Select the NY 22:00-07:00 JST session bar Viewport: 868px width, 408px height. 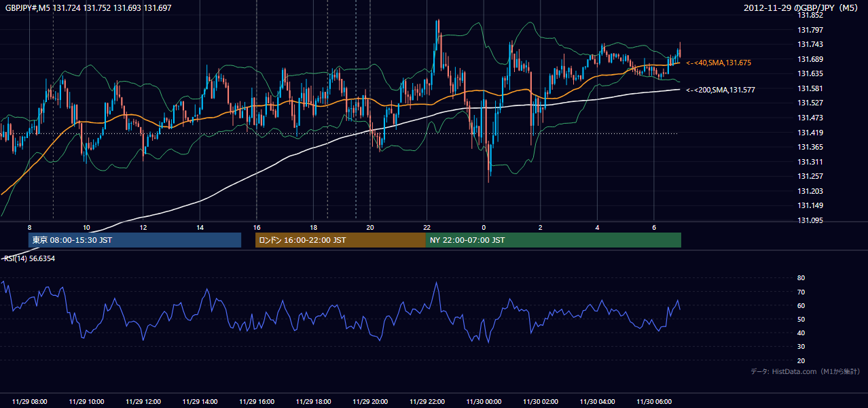(x=554, y=240)
